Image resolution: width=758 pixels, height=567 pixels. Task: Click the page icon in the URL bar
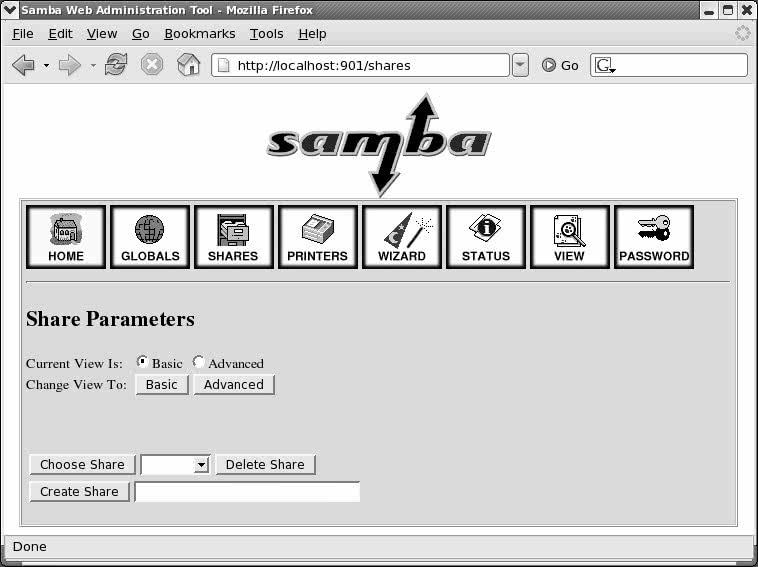coord(223,65)
